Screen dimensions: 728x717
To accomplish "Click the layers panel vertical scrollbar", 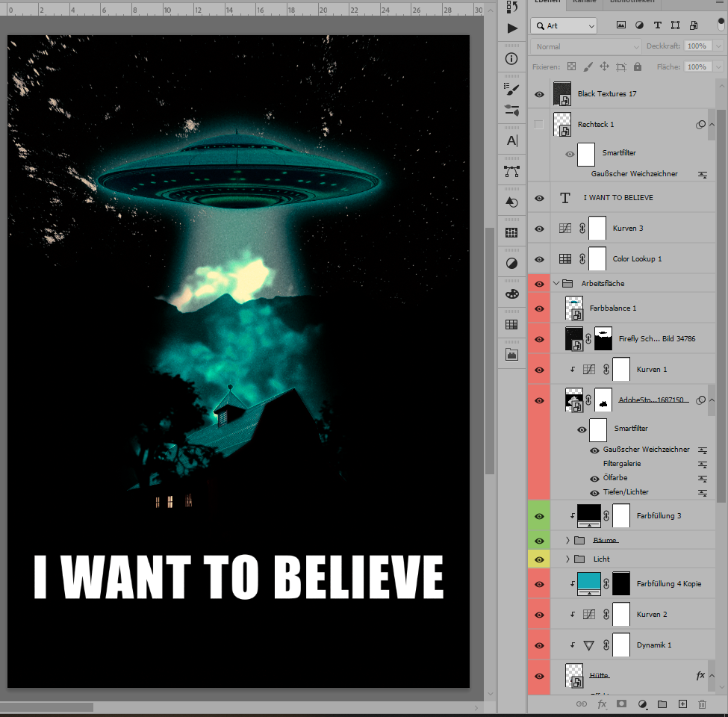I will coord(721,306).
